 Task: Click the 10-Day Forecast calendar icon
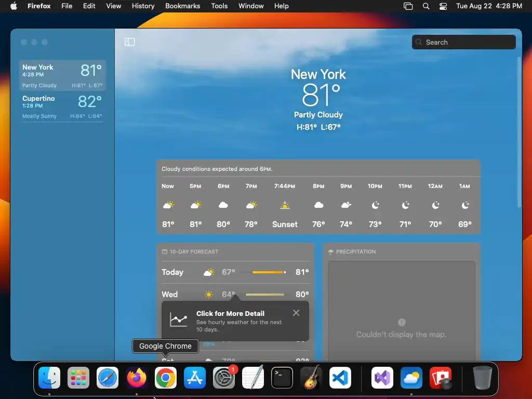point(165,252)
